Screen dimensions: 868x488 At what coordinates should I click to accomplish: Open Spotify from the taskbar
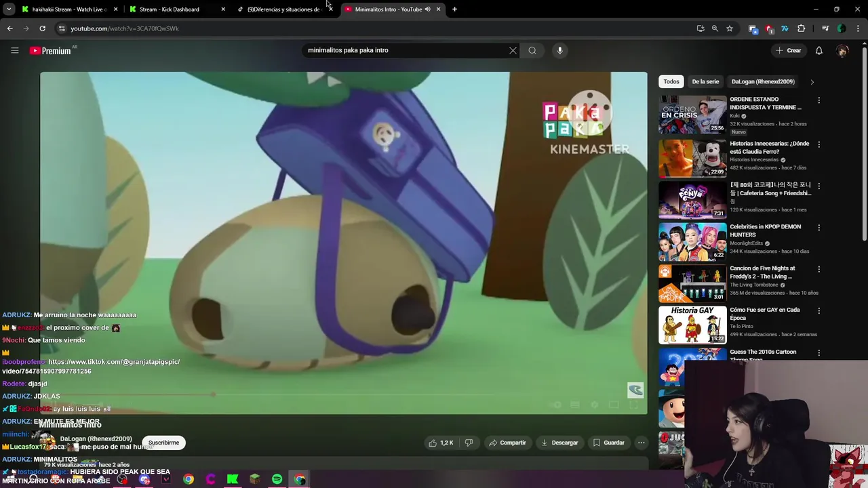277,479
